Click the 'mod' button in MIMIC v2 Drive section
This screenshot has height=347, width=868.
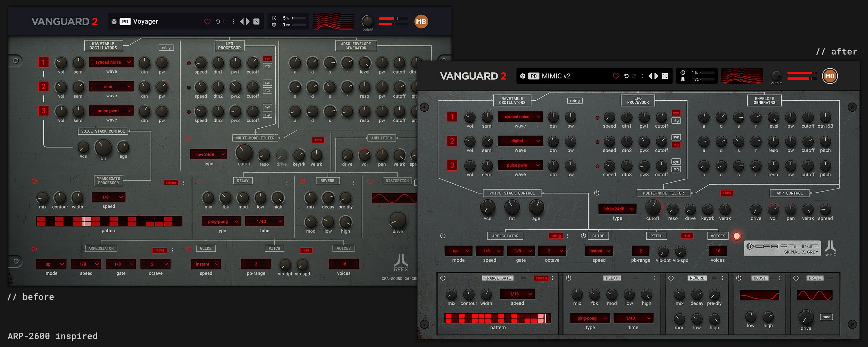tap(826, 317)
